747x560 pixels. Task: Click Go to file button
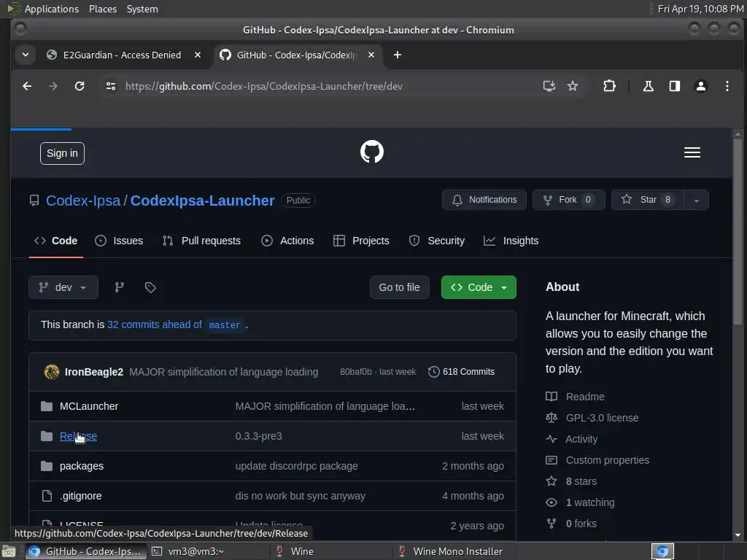tap(399, 287)
